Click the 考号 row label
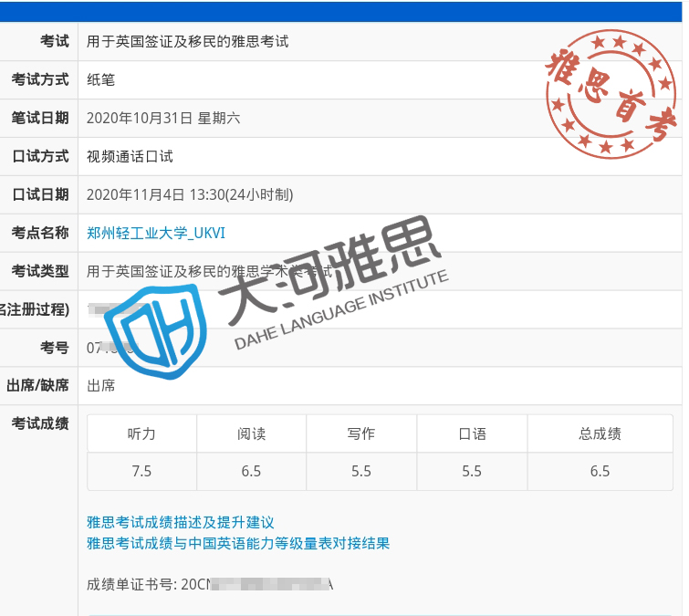 point(55,348)
